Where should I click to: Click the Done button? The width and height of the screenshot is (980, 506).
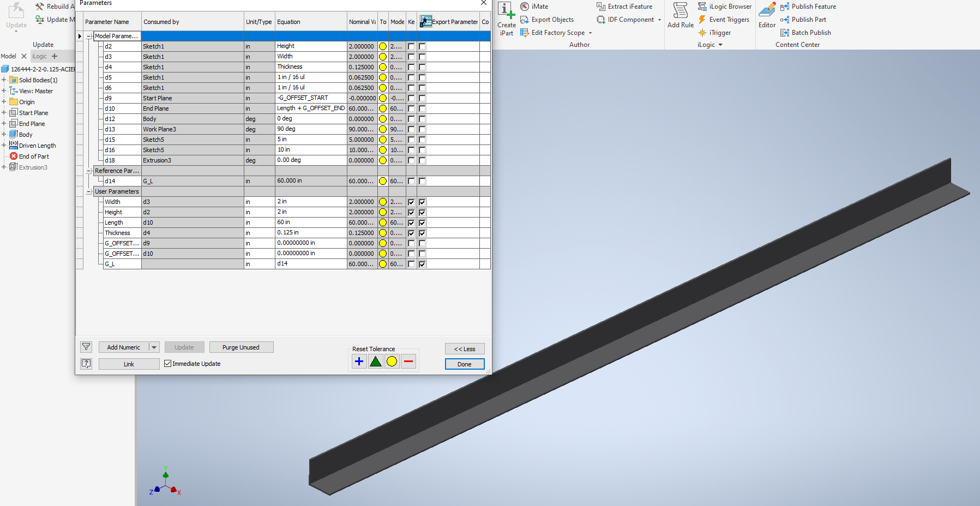coord(464,364)
